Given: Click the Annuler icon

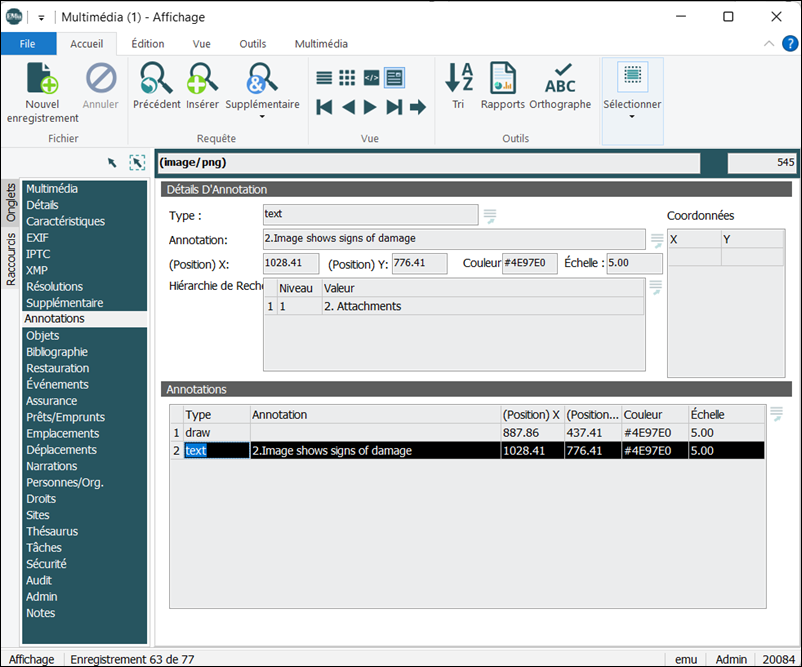Looking at the screenshot, I should 101,79.
